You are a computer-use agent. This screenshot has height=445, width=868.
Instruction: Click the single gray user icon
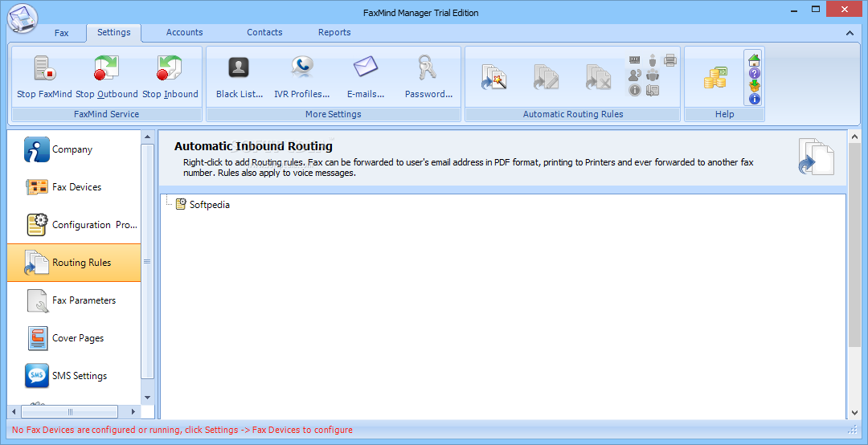coord(653,59)
